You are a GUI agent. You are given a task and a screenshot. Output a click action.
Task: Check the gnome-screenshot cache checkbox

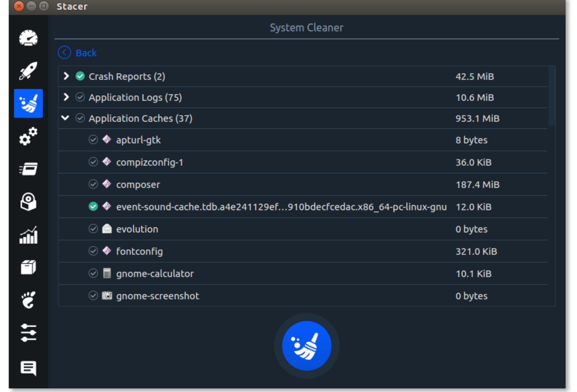pos(93,296)
